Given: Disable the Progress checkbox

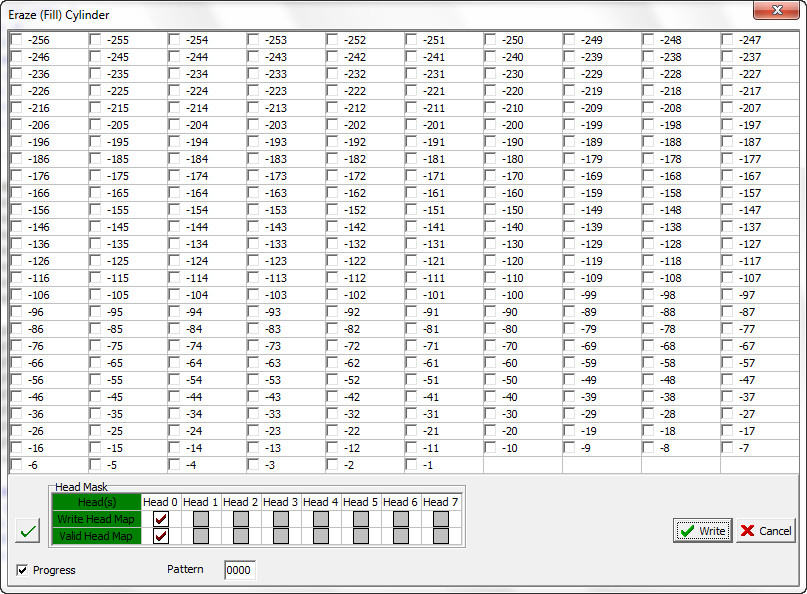Looking at the screenshot, I should pyautogui.click(x=22, y=570).
